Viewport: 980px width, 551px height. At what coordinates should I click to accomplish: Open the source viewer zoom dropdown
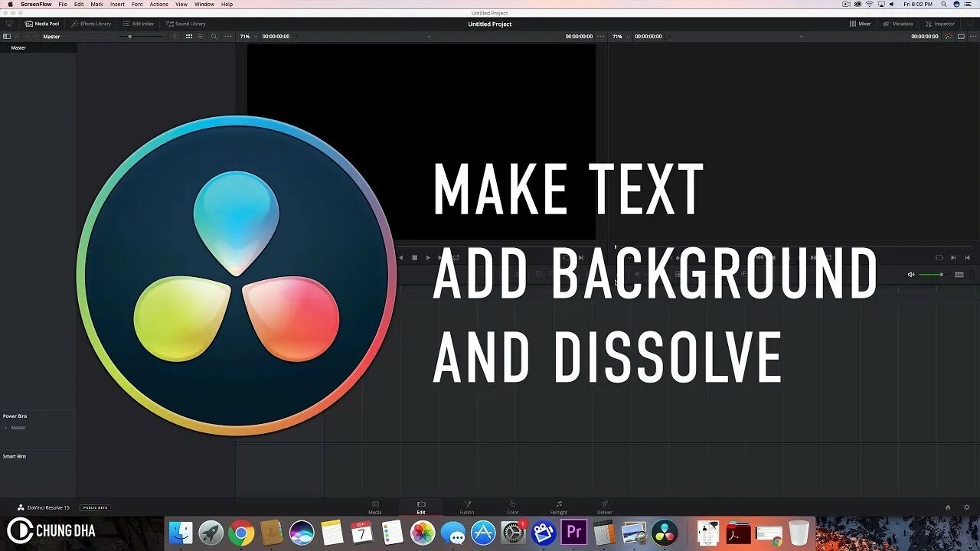[247, 37]
